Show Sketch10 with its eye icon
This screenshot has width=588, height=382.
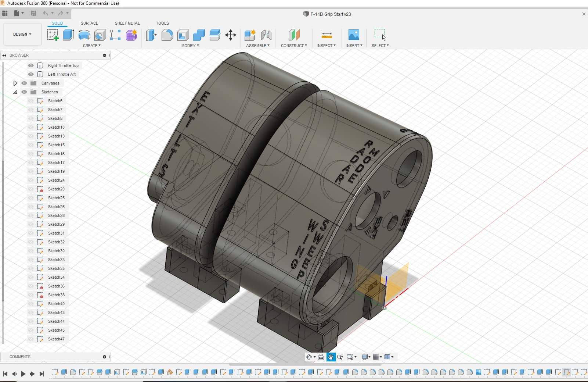pyautogui.click(x=31, y=127)
